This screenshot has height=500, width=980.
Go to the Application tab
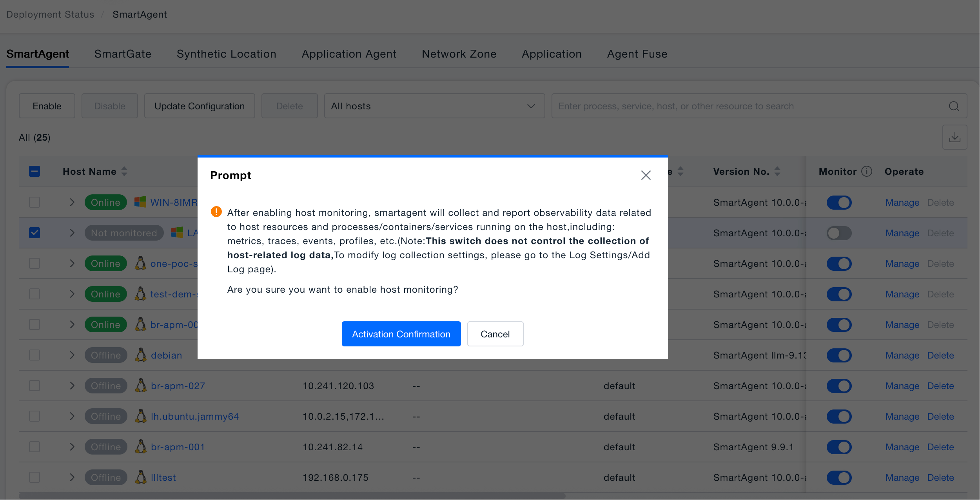[552, 54]
